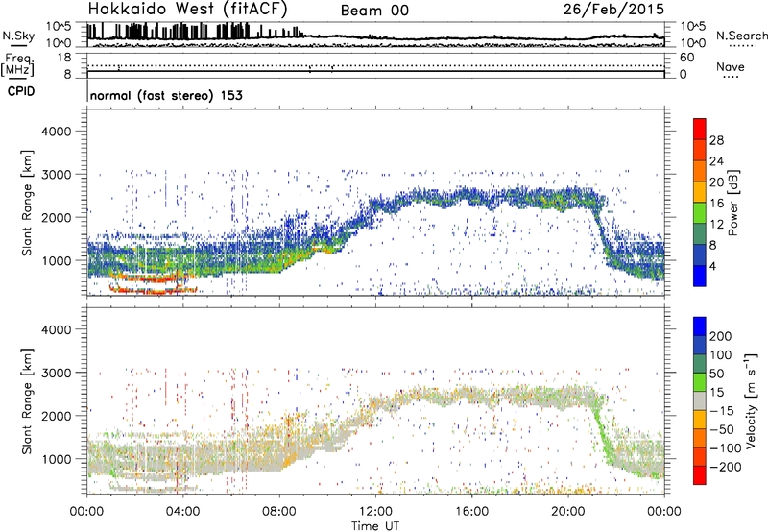This screenshot has width=768, height=532.
Task: Pick the Power colorbar segment between 24 and 28
Action: (700, 150)
